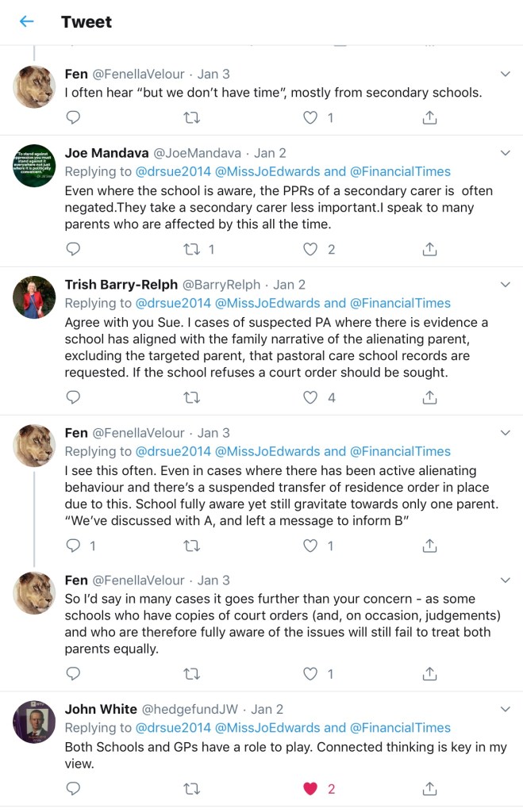The height and width of the screenshot is (812, 523).
Task: Open Trish Barry-Relph's avatar photo
Action: click(34, 297)
